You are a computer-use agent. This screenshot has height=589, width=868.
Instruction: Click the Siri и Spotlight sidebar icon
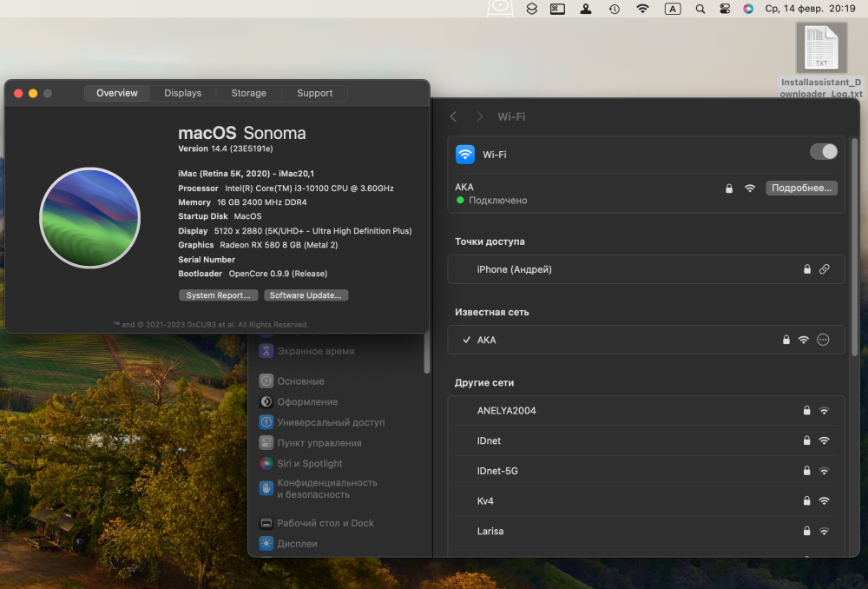pos(266,463)
